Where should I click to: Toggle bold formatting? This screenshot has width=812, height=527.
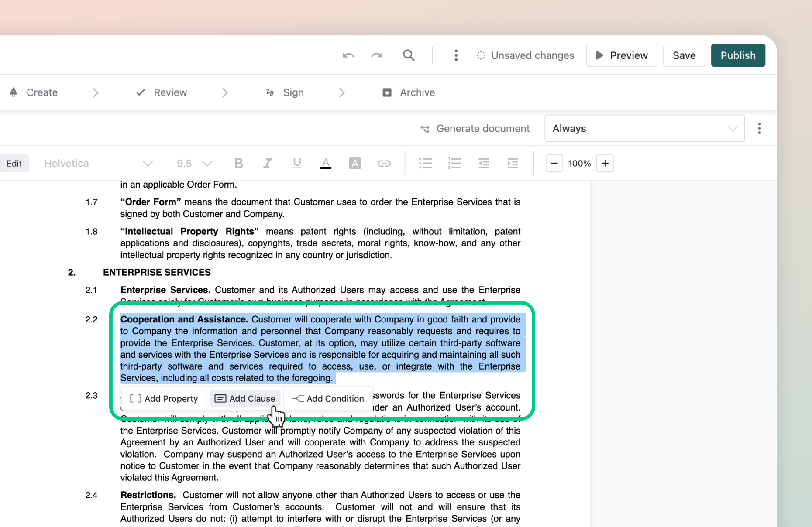pyautogui.click(x=238, y=163)
